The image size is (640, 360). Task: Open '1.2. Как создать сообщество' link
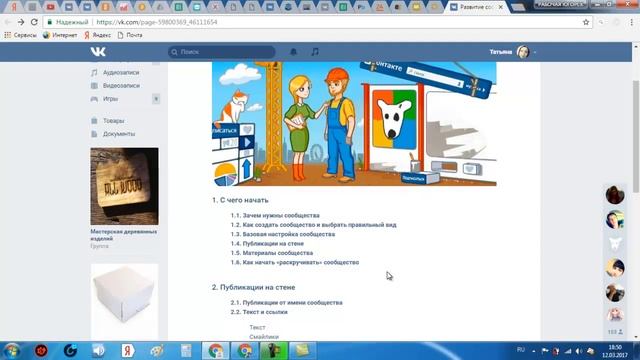[x=313, y=224]
